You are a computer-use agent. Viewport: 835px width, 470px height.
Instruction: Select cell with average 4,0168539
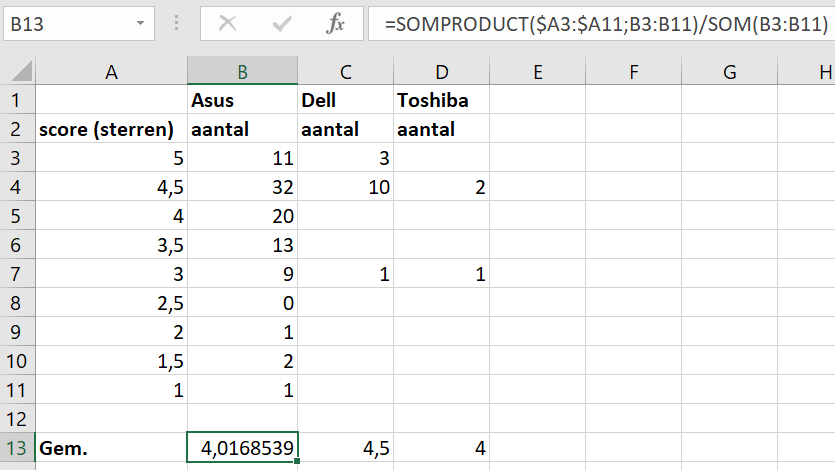pos(242,449)
